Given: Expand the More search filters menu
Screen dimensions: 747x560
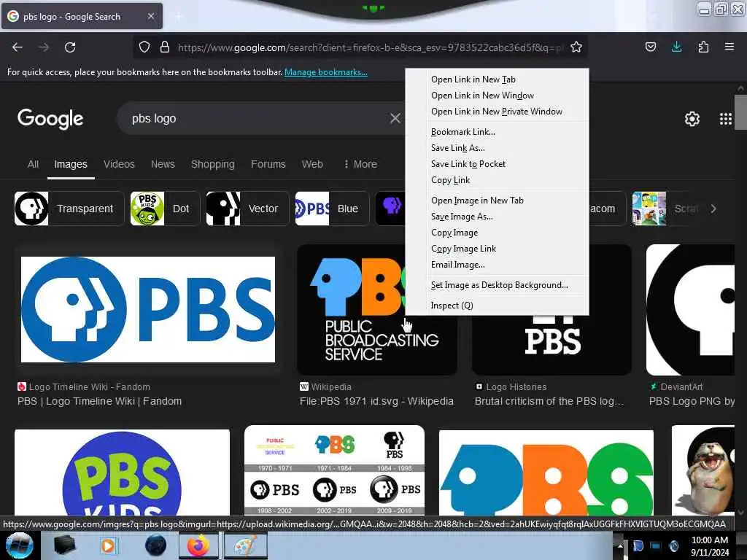Looking at the screenshot, I should point(360,164).
